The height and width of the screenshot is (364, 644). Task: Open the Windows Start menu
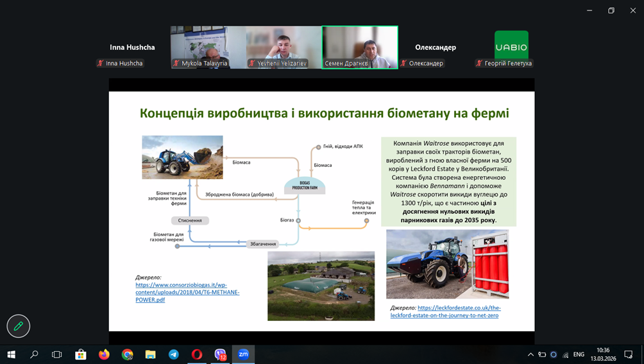11,354
